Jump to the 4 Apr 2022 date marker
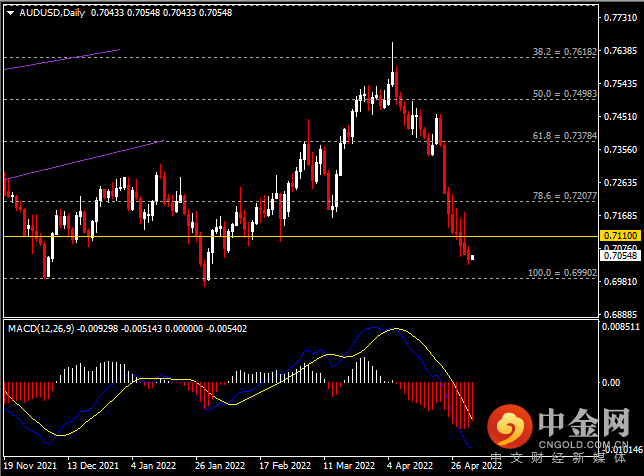 click(410, 466)
